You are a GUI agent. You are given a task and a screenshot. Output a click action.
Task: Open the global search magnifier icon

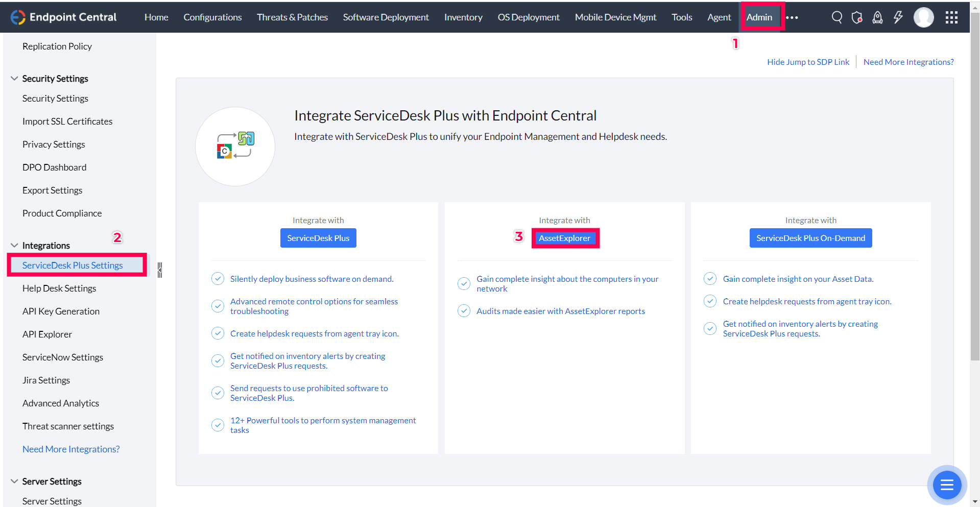836,17
